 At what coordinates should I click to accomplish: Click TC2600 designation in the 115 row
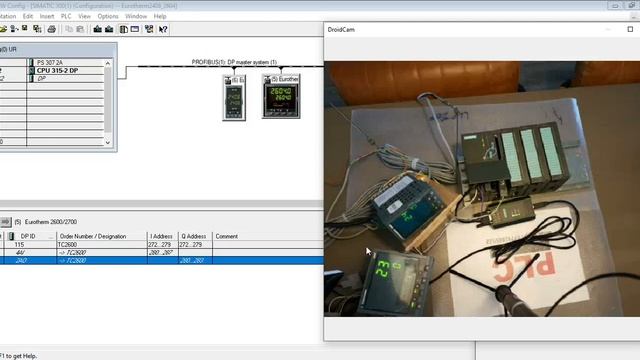tap(68, 244)
